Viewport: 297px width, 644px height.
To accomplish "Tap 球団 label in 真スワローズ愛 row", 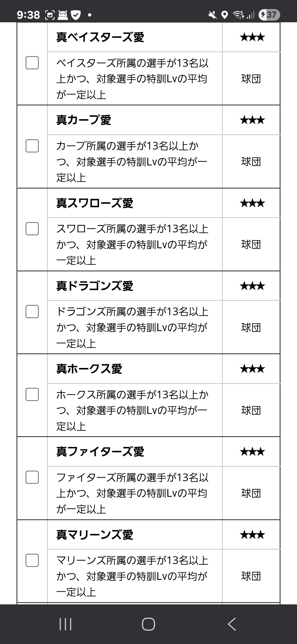I will (x=251, y=244).
